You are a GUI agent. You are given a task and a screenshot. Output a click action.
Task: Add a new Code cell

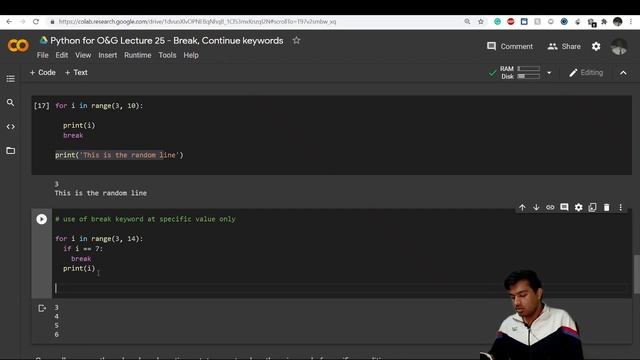(x=42, y=73)
